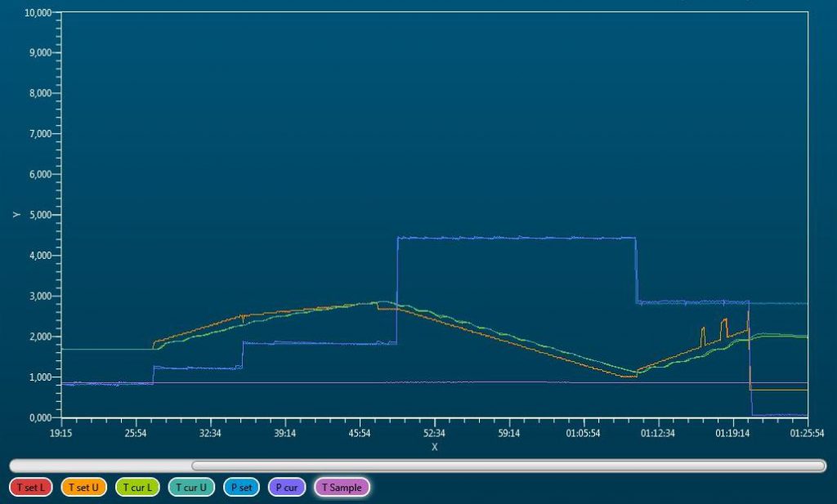Click the 01:05:54 time label on the X axis
This screenshot has height=504, width=837.
point(584,434)
